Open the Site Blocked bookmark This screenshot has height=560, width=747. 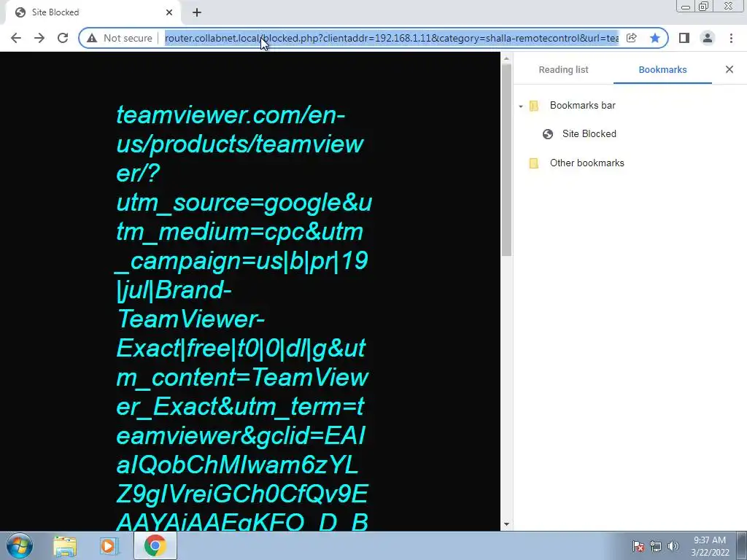tap(589, 134)
